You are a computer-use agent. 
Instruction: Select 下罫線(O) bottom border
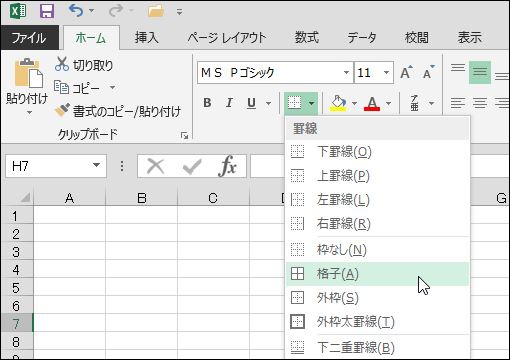click(377, 152)
